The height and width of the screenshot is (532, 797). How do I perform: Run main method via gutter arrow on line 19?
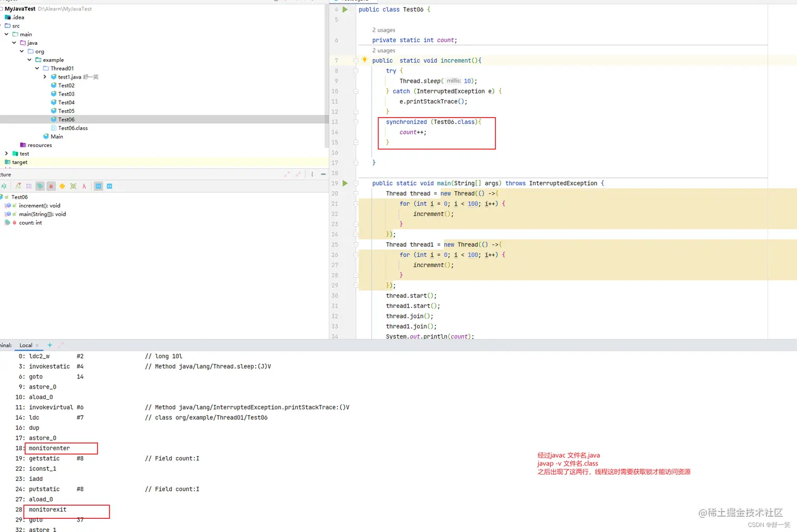(345, 183)
